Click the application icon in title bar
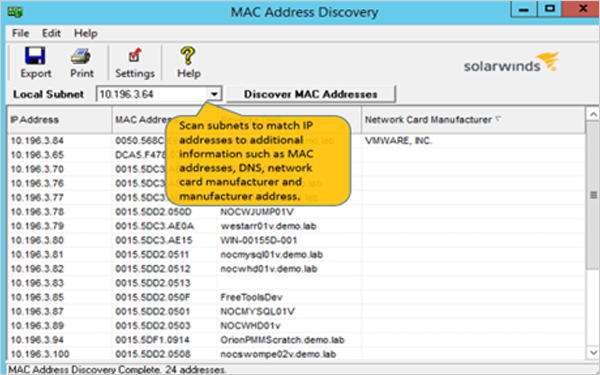 15,12
